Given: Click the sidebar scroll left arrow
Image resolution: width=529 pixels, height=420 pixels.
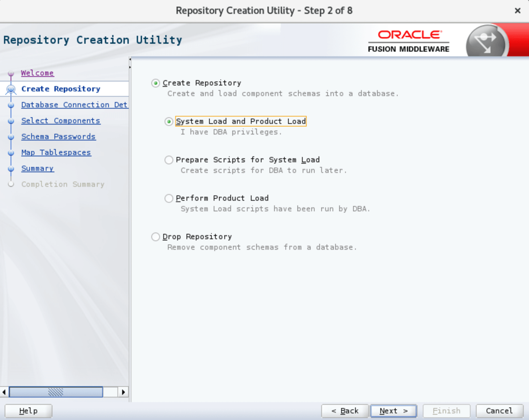Looking at the screenshot, I should [4, 392].
